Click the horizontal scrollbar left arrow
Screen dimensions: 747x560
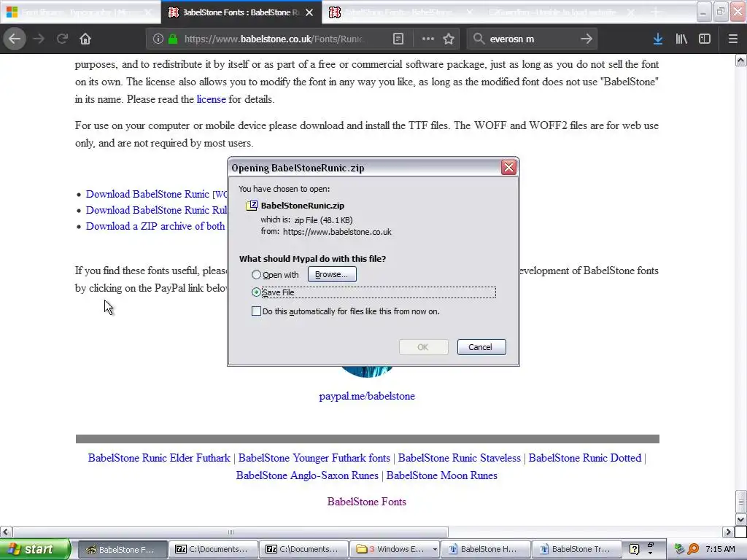6,532
